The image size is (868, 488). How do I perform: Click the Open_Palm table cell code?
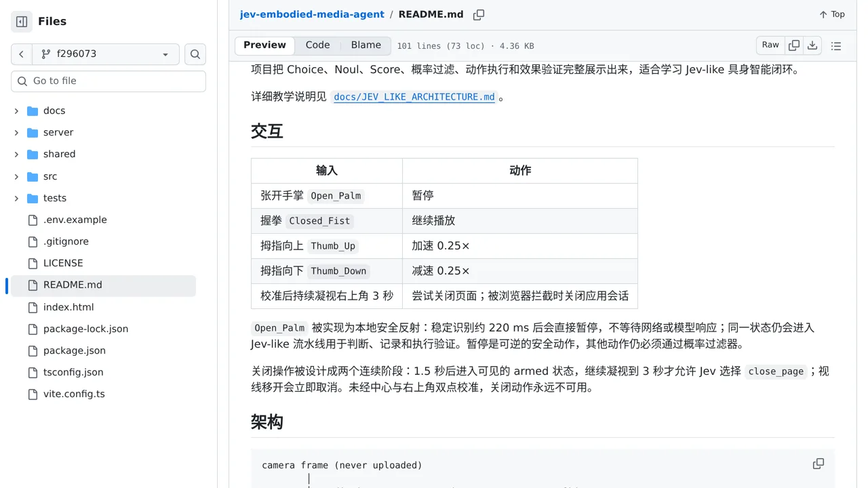[336, 196]
